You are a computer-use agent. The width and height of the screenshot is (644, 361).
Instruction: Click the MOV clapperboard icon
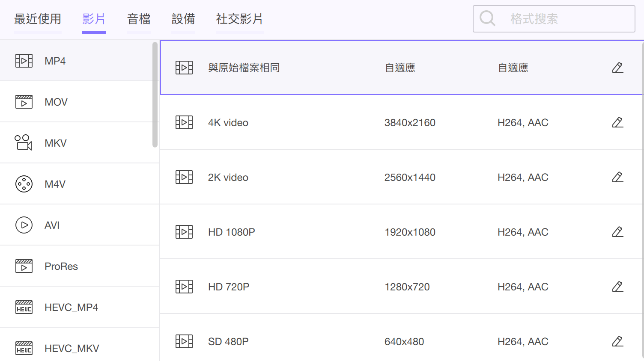(x=24, y=102)
